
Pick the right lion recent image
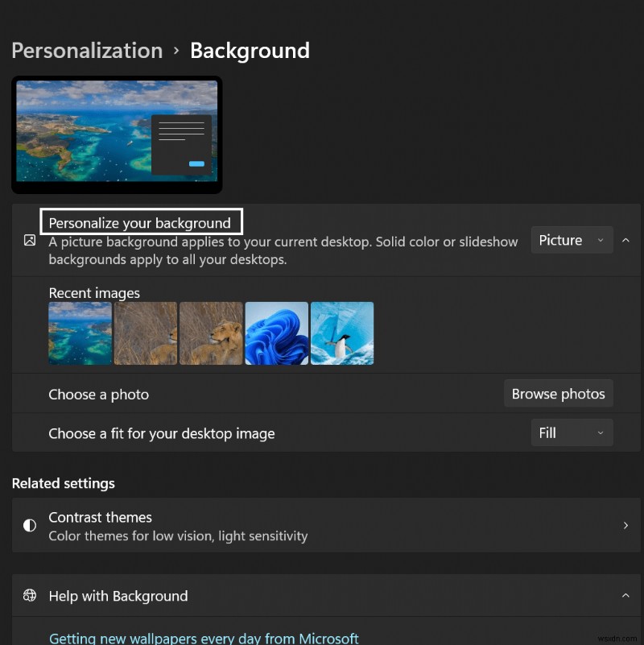(211, 333)
